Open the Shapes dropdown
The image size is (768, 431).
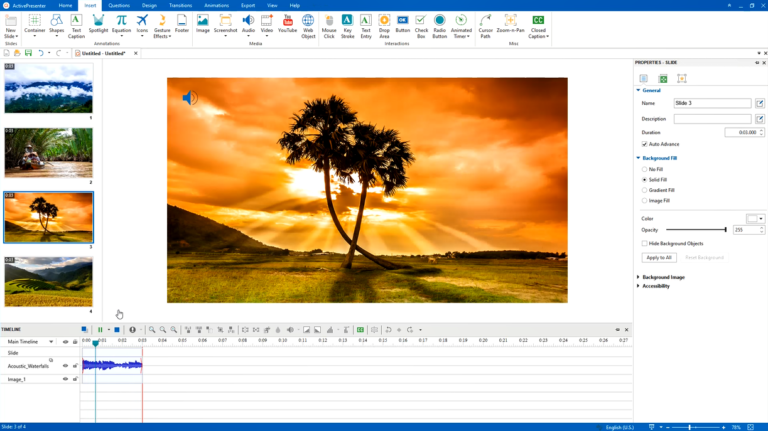pos(56,36)
